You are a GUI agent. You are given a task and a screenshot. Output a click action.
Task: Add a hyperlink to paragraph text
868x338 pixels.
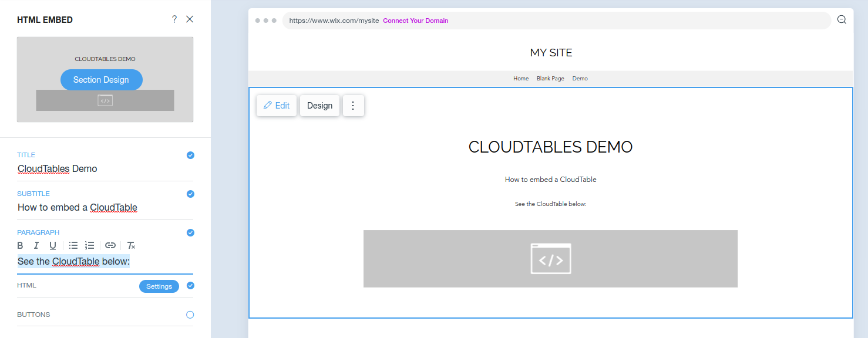click(110, 245)
